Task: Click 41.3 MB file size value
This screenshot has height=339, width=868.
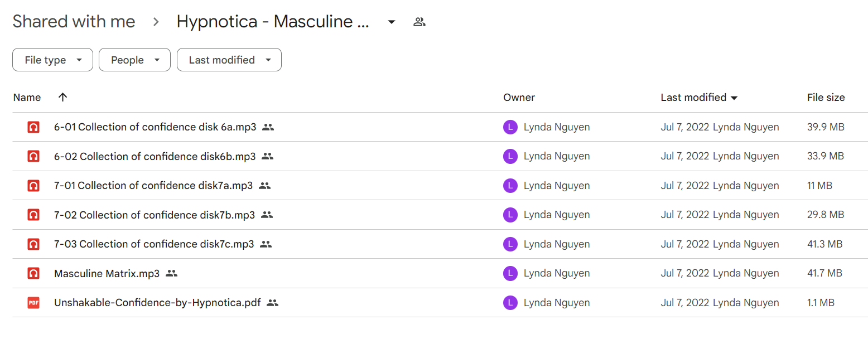Action: (824, 244)
